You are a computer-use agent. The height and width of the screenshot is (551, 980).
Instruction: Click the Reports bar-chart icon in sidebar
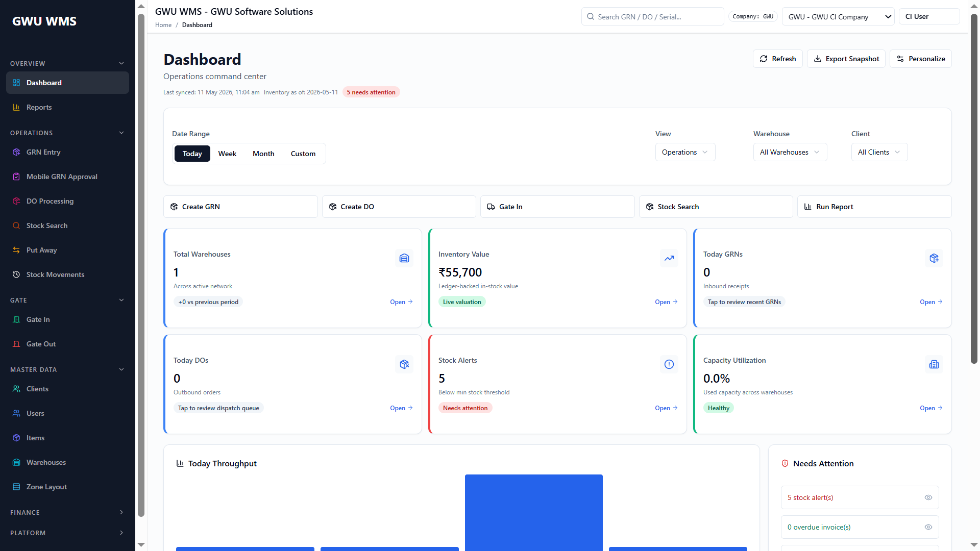point(16,107)
